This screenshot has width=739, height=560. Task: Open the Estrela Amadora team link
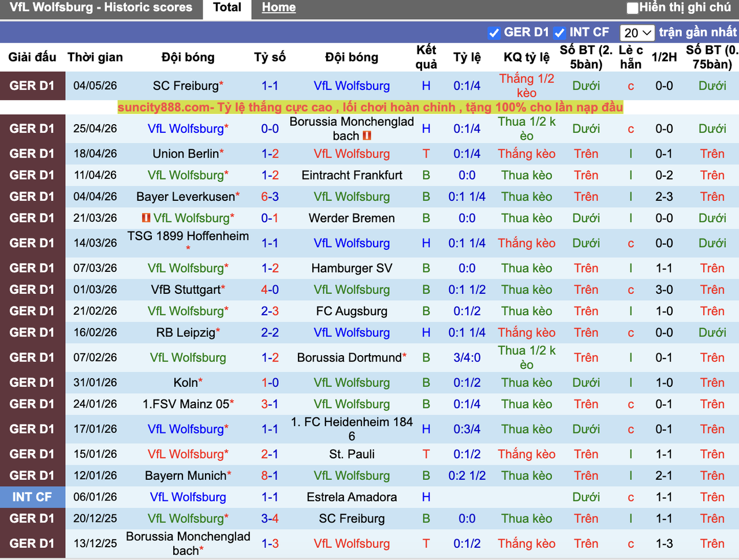click(352, 496)
